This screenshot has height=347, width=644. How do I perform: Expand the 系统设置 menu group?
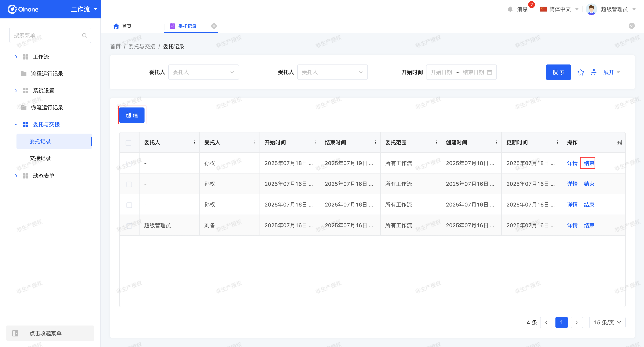(x=16, y=91)
